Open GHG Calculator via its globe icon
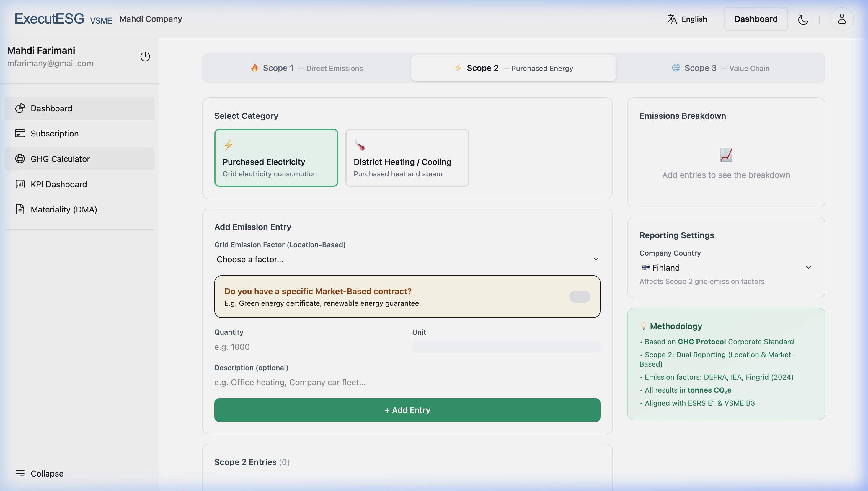This screenshot has width=868, height=491. [20, 158]
